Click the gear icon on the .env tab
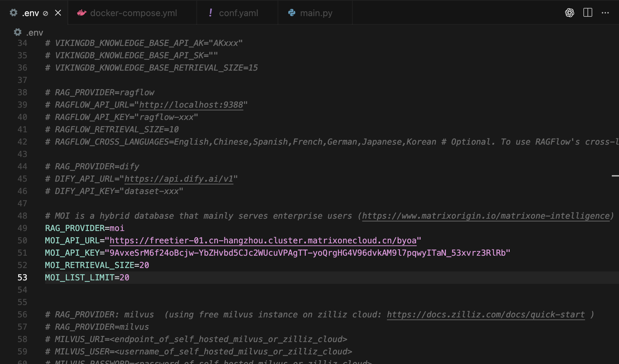This screenshot has width=619, height=364. click(14, 13)
